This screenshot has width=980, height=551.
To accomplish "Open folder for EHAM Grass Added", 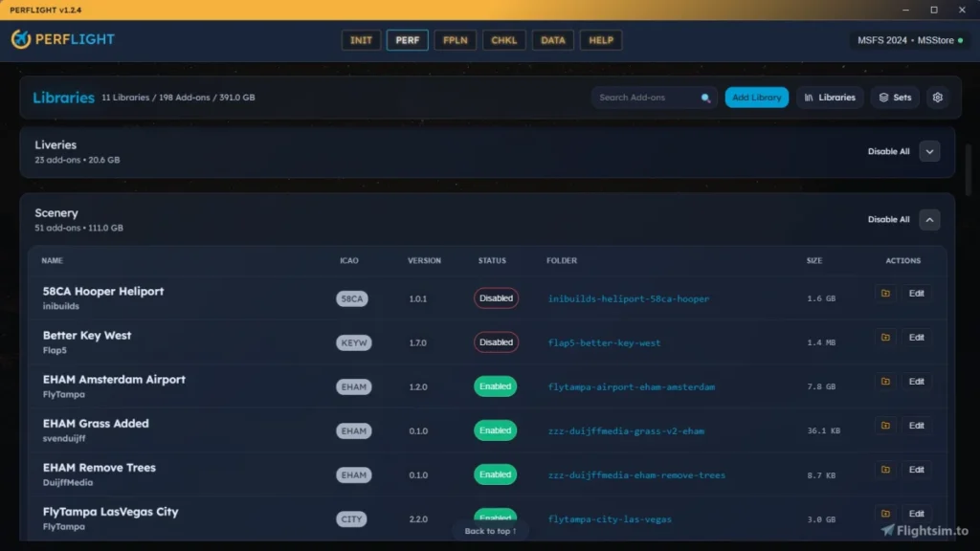I will pyautogui.click(x=885, y=426).
